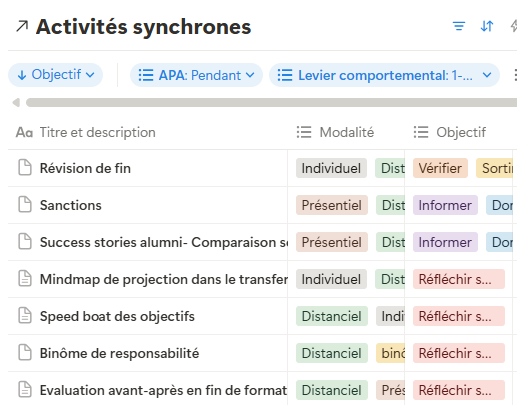Screen dimensions: 517x405
Task: Click the page icon of Binôme de responsabilité
Action: (x=25, y=353)
